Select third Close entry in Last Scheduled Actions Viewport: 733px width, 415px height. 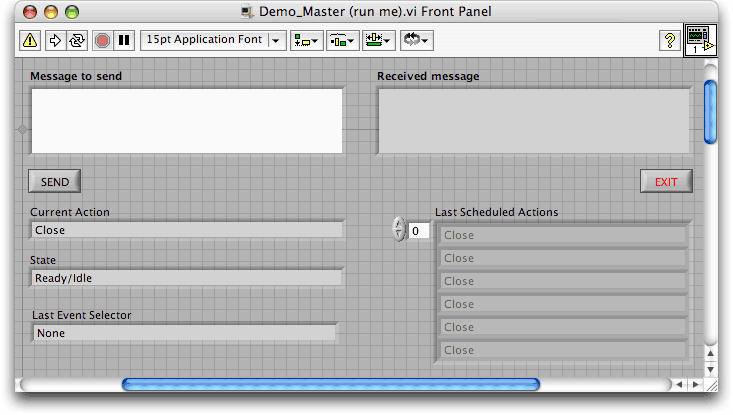(562, 281)
